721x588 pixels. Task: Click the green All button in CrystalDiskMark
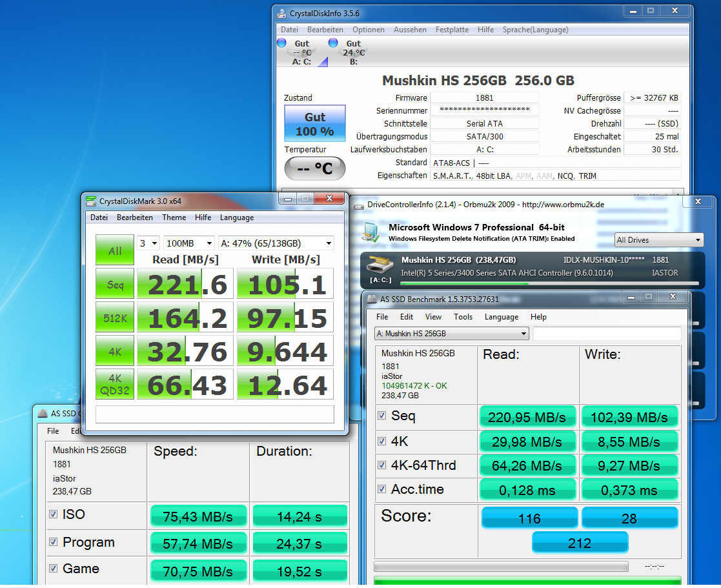pyautogui.click(x=115, y=250)
